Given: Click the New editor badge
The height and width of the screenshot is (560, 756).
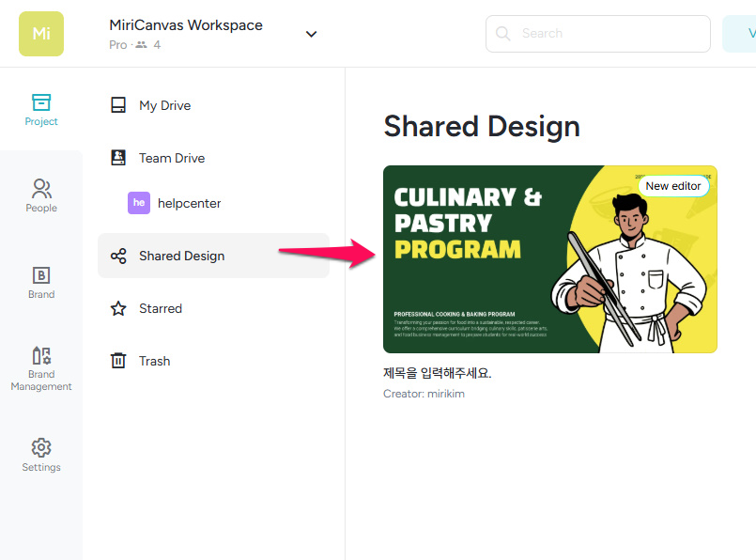Looking at the screenshot, I should [x=672, y=186].
